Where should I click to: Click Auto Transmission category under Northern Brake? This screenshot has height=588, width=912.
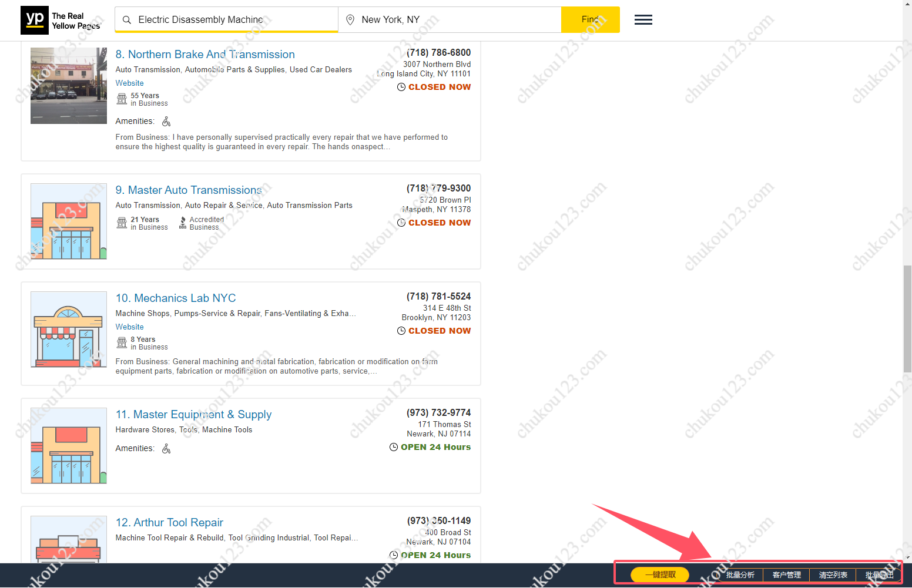click(x=148, y=70)
